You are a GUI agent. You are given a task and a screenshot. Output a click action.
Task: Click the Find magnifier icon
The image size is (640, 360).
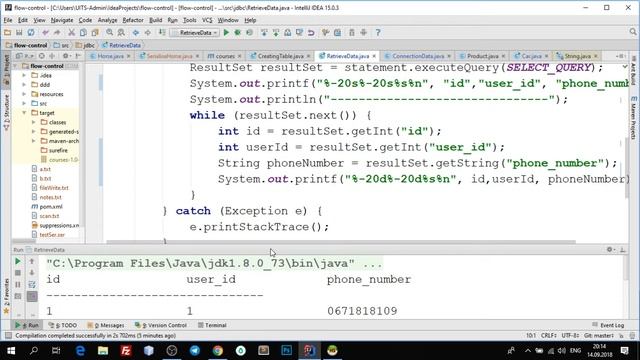pyautogui.click(x=109, y=33)
